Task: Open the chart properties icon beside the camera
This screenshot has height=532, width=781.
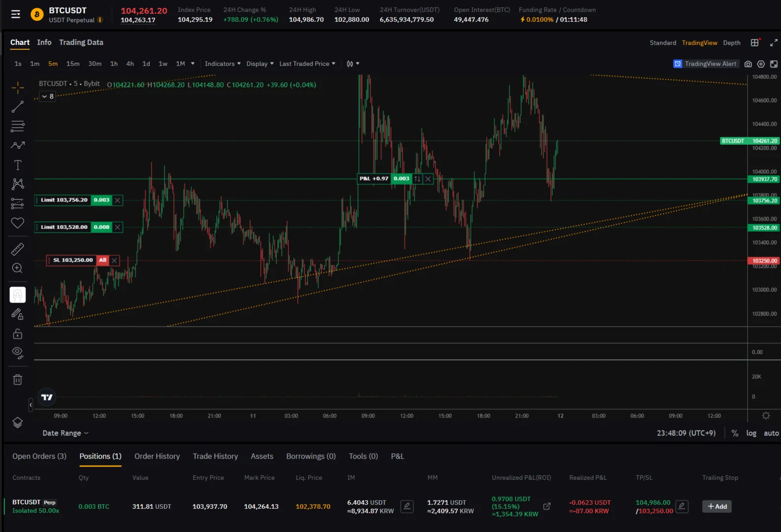Action: coord(761,64)
